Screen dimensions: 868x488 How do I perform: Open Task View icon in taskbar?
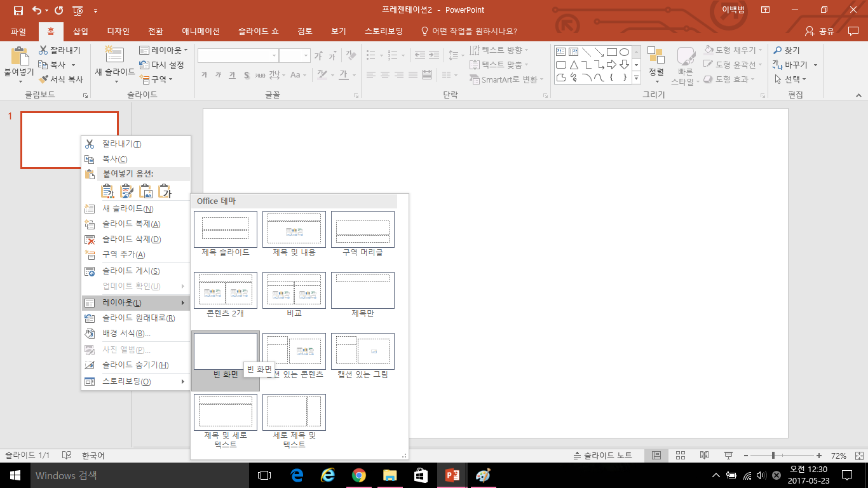pyautogui.click(x=264, y=475)
